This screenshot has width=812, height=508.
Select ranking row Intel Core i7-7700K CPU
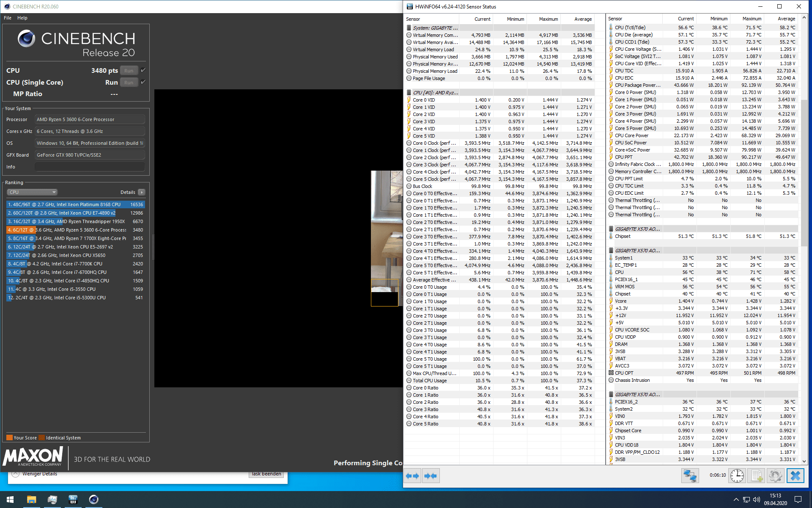[76, 264]
